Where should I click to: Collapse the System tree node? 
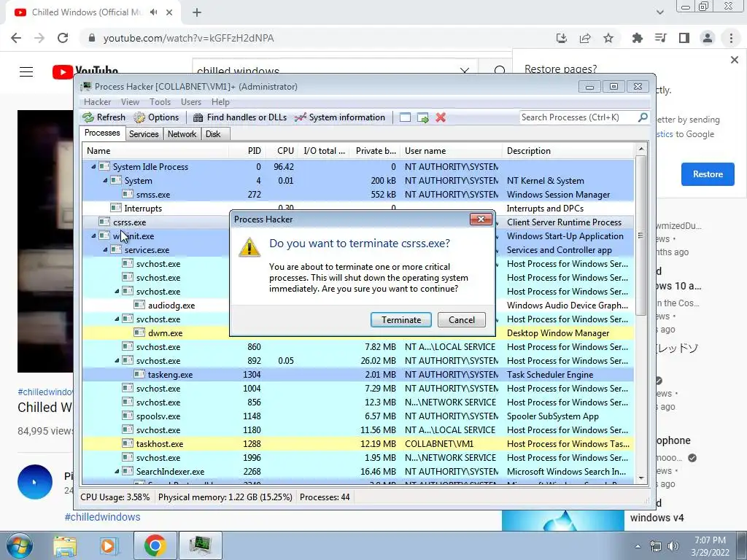(105, 181)
